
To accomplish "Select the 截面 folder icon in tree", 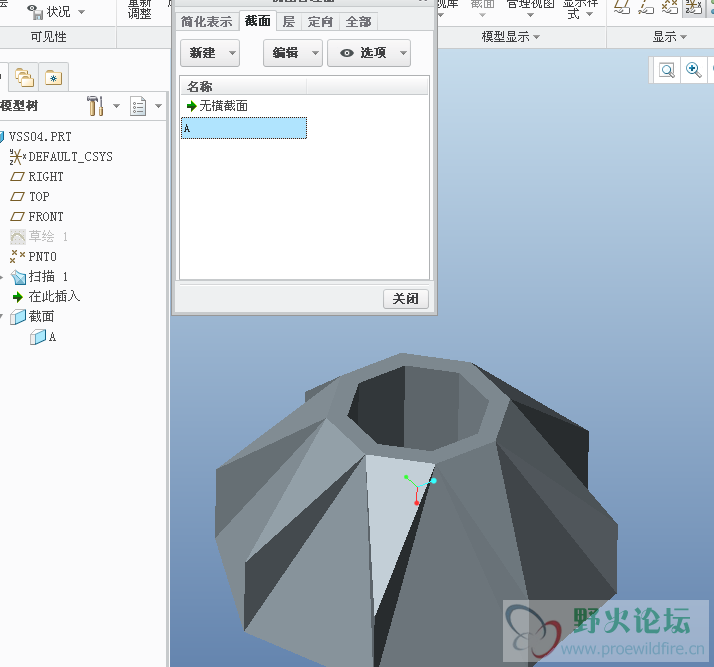I will coord(18,317).
